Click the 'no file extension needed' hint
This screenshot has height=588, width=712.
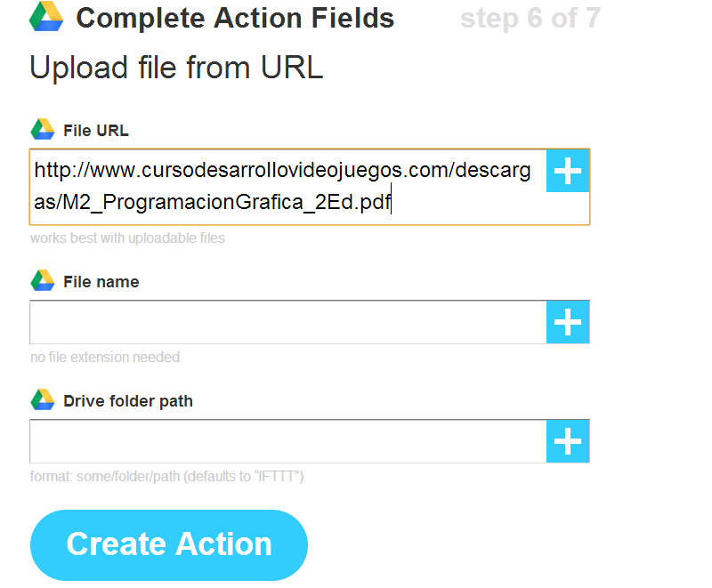105,358
